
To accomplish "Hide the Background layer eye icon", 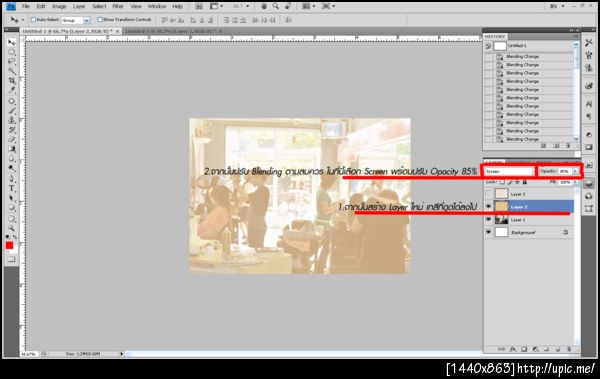I will click(x=488, y=232).
